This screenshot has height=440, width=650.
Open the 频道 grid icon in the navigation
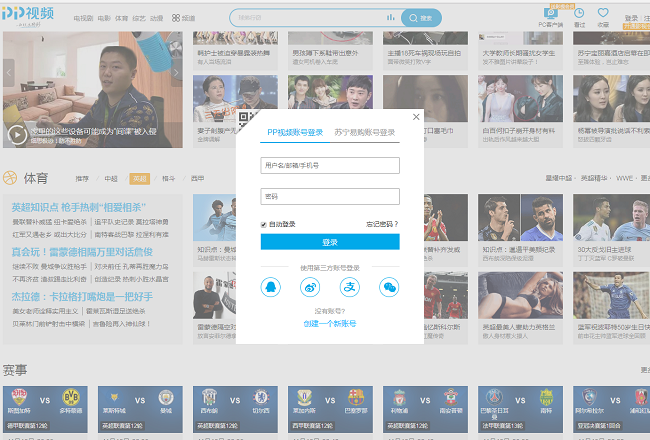click(176, 18)
